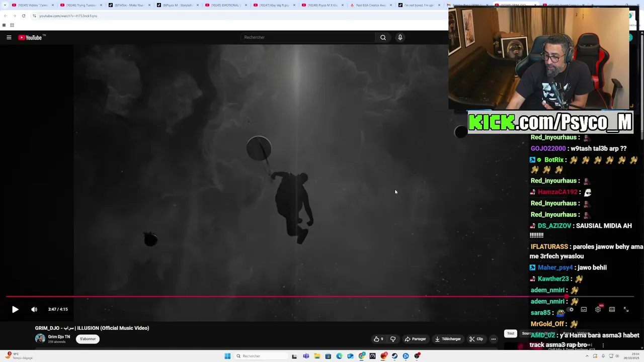Click chat user Maher_psy4 name

tap(555, 267)
